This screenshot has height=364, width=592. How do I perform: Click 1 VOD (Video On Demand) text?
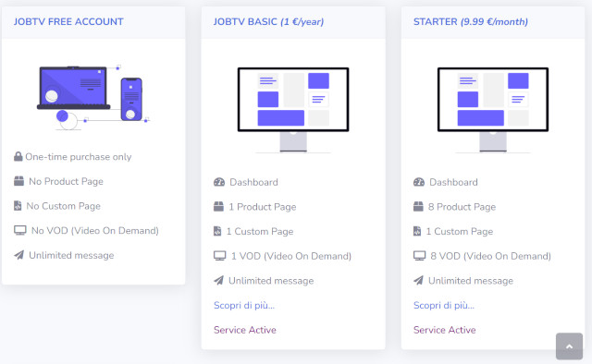(291, 256)
